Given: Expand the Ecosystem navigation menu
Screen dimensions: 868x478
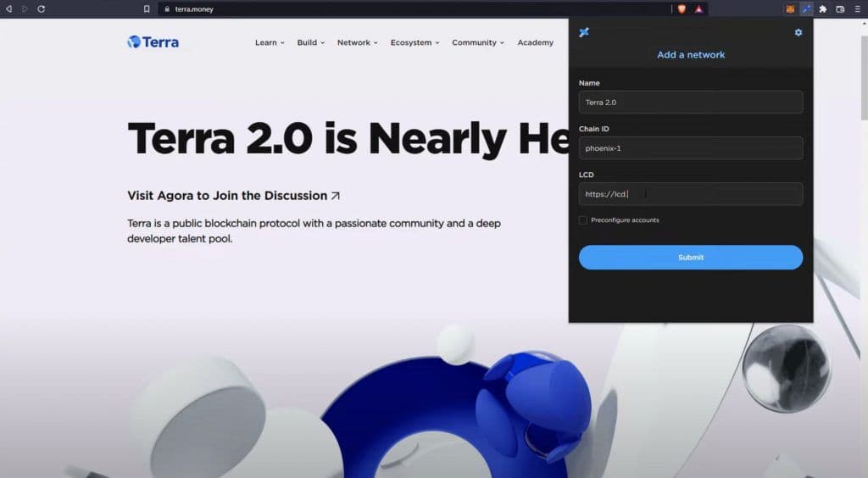Looking at the screenshot, I should [415, 42].
